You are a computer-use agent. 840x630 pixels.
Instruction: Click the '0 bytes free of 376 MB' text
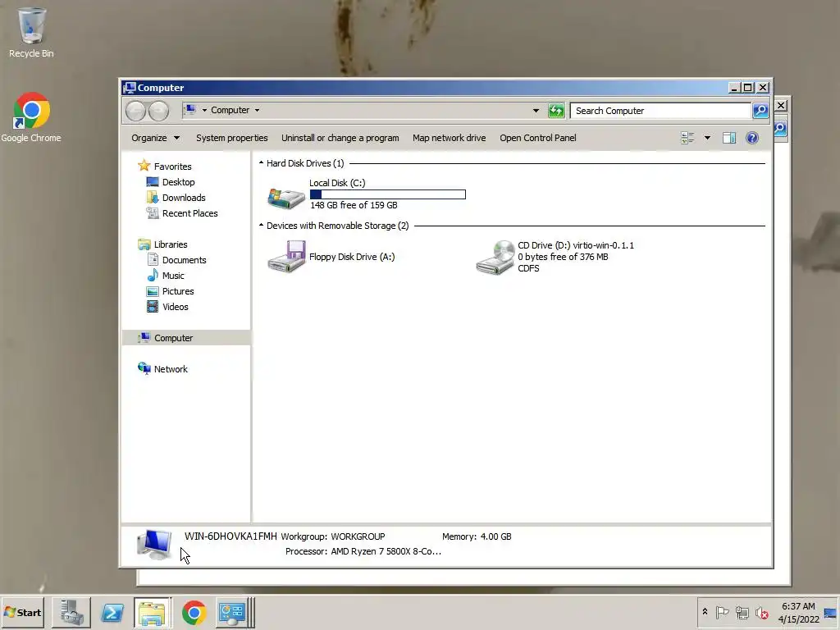563,257
